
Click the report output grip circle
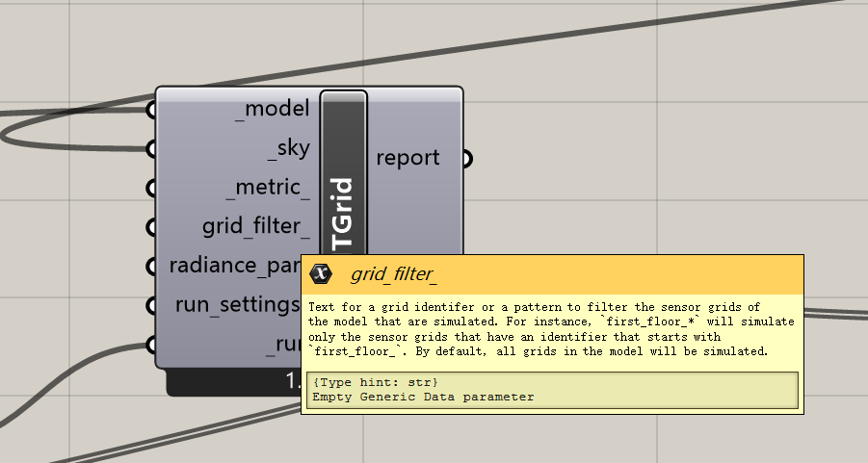point(467,159)
